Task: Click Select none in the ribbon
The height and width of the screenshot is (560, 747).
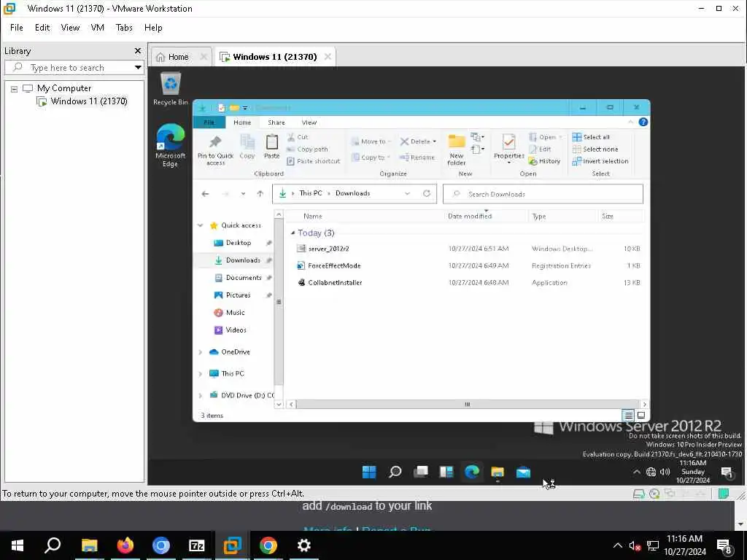Action: pyautogui.click(x=595, y=149)
